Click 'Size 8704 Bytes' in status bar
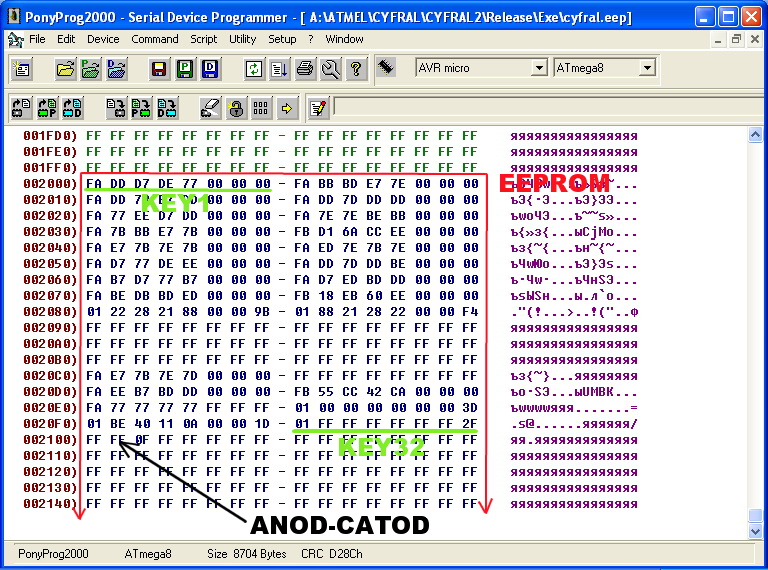This screenshot has height=570, width=768. click(246, 554)
